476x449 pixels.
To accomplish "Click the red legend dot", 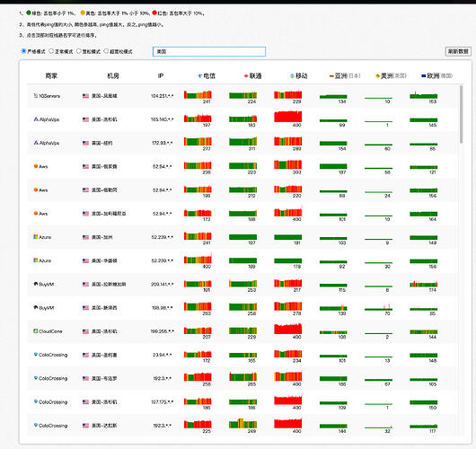I will click(154, 13).
